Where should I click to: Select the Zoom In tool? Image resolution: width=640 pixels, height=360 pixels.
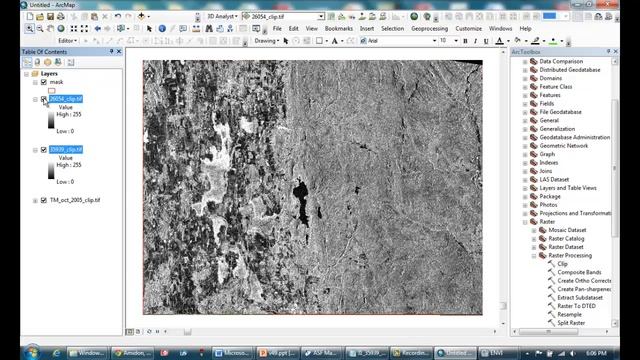(29, 29)
